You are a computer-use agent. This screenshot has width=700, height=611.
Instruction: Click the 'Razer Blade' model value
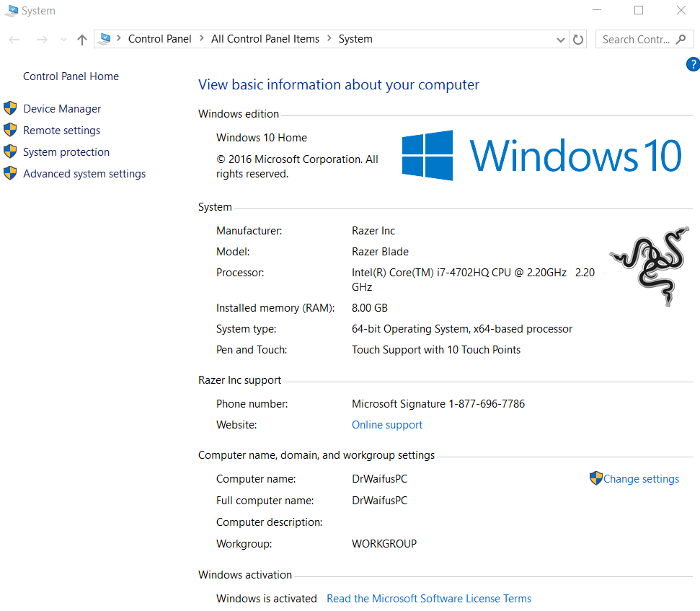pyautogui.click(x=380, y=252)
